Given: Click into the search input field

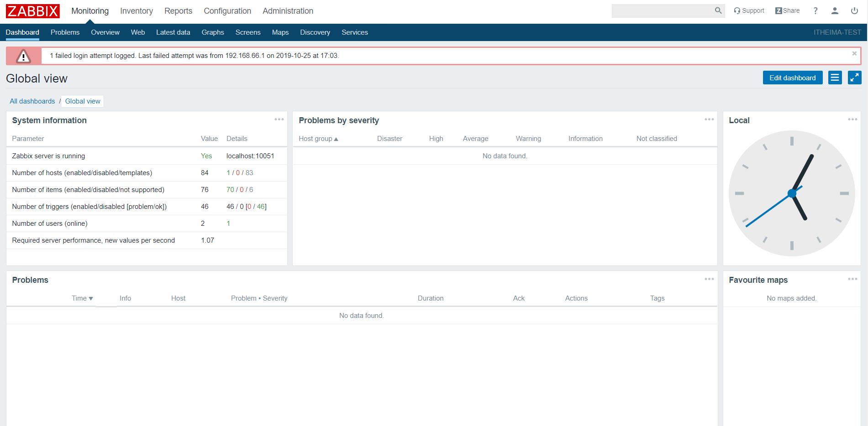Looking at the screenshot, I should [662, 11].
